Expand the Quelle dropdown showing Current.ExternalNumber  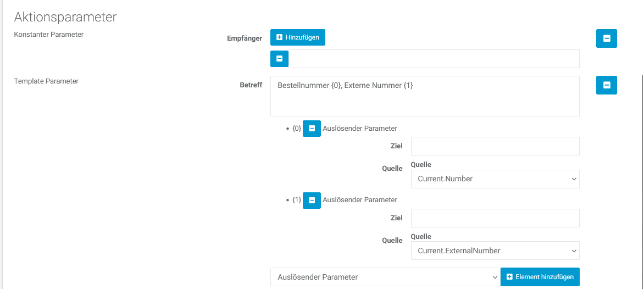click(x=495, y=251)
